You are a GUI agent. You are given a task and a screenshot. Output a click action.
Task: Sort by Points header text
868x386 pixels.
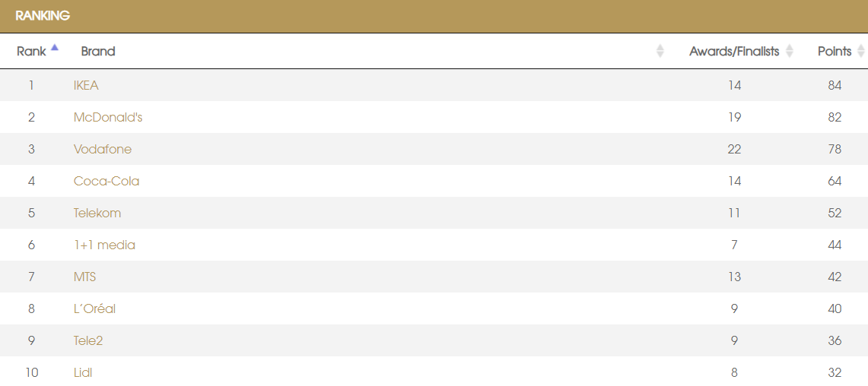835,51
